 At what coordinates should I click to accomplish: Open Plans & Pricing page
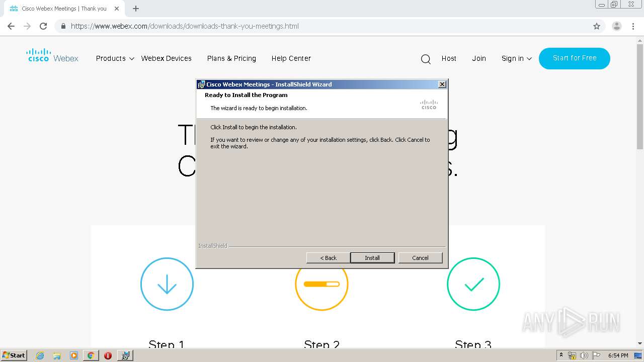(231, 58)
